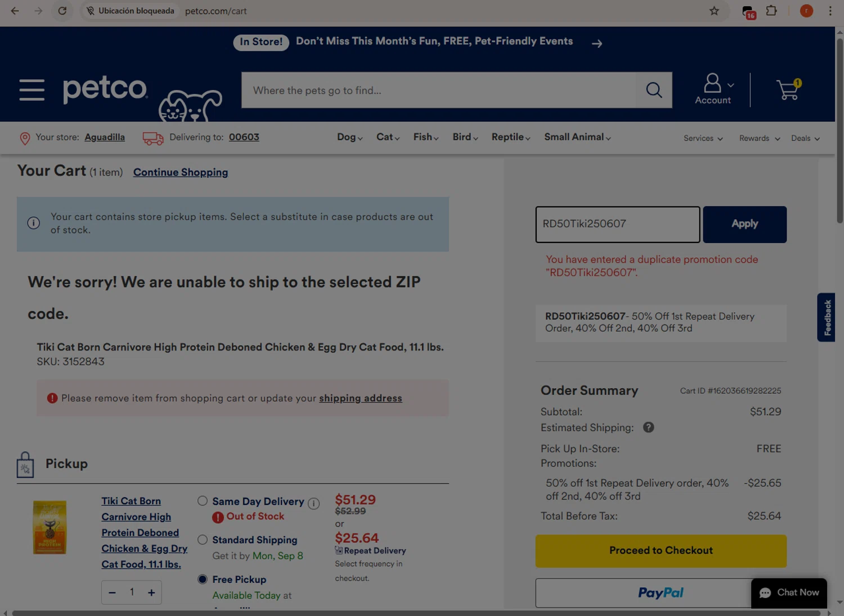Open the Chrome profile avatar
This screenshot has height=616, width=844.
806,11
